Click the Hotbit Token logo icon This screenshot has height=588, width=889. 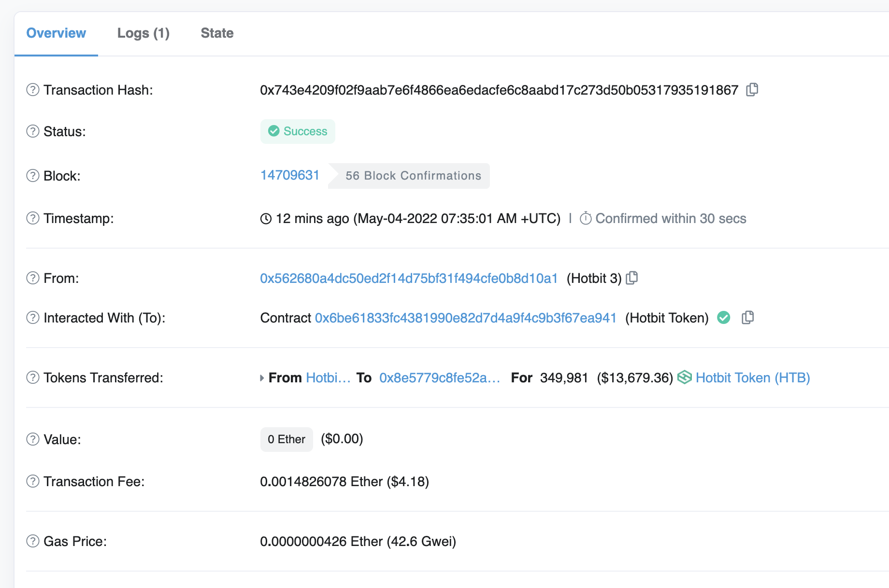[x=684, y=377]
